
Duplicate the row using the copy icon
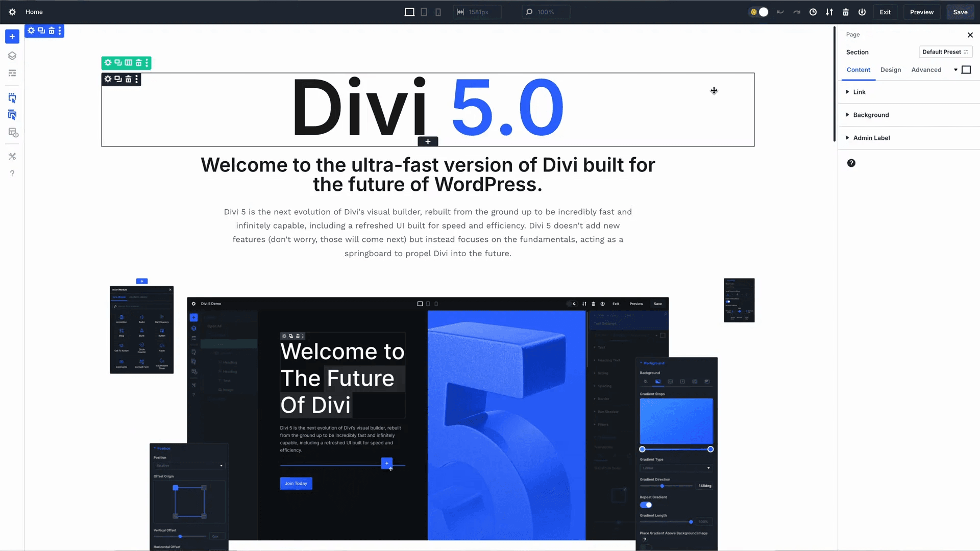click(x=118, y=79)
